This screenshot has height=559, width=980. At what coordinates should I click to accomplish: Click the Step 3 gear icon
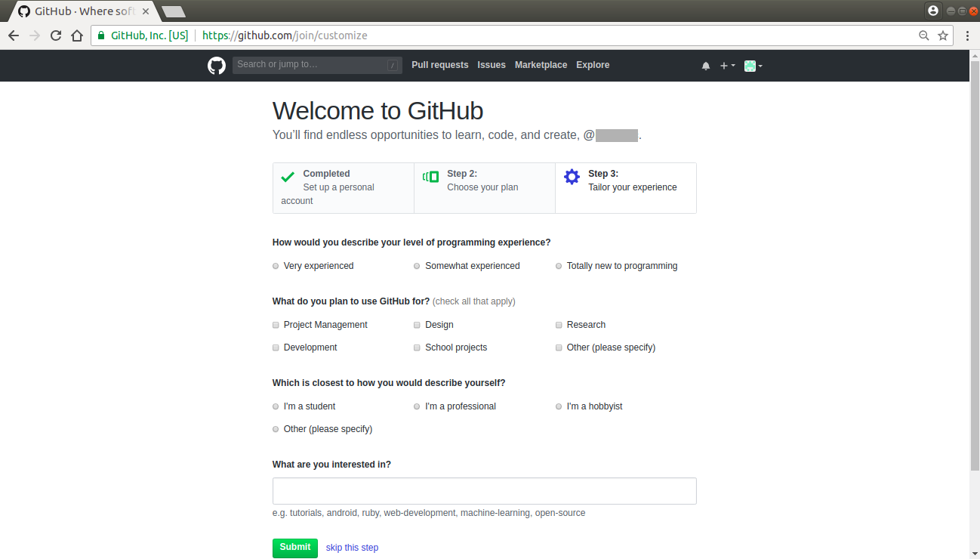pos(572,177)
